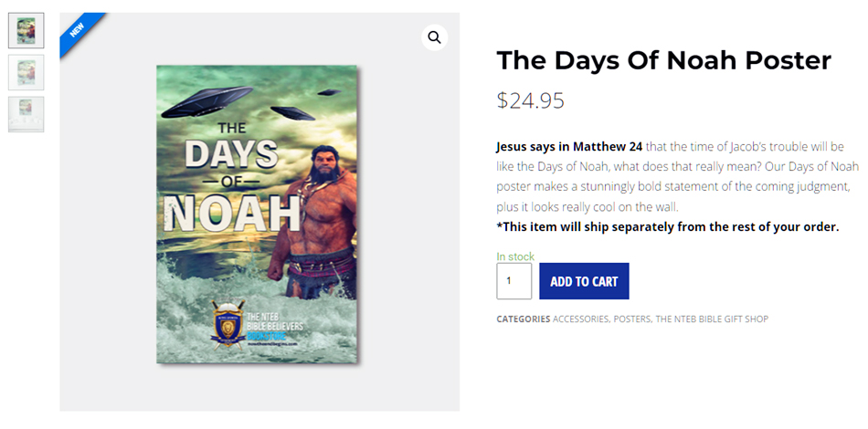
Task: Focus the quantity input field
Action: pos(513,281)
